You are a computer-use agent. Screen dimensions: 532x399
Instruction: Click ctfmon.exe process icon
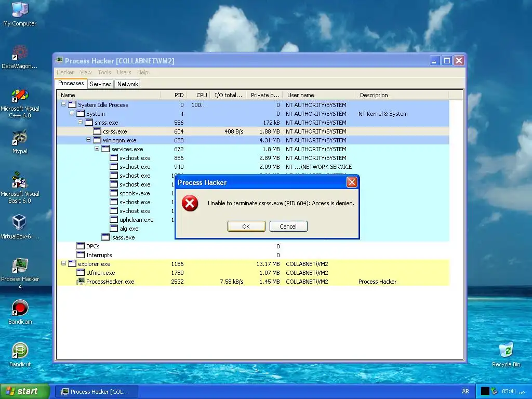tap(81, 272)
